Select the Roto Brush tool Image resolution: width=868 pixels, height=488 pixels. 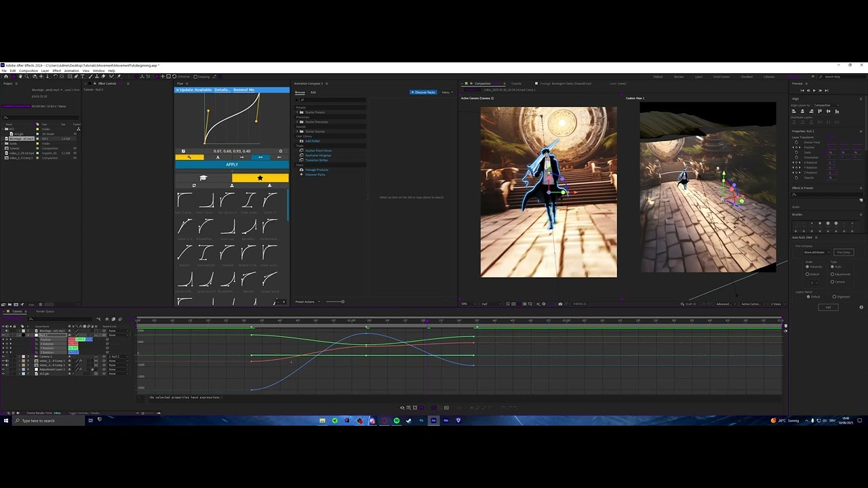(x=111, y=77)
